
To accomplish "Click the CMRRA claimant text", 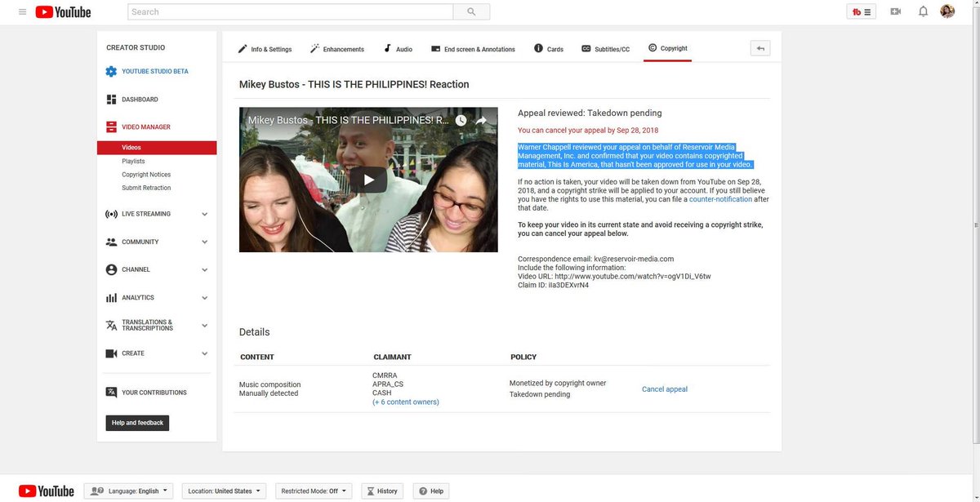I will pos(385,375).
